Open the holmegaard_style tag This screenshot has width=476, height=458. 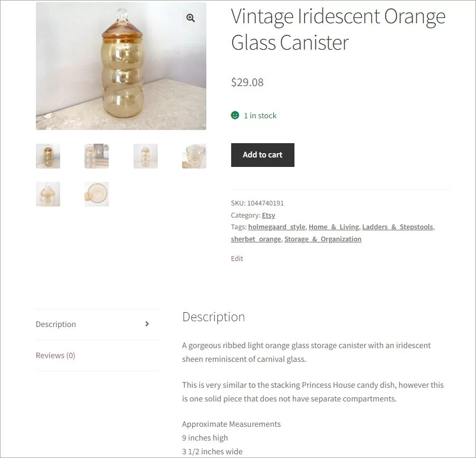pyautogui.click(x=277, y=227)
